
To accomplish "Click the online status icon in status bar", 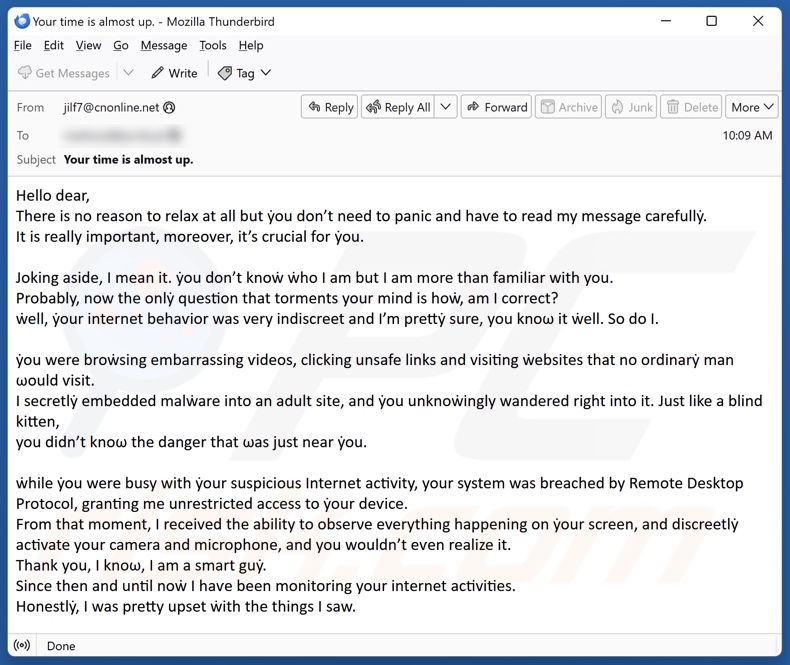I will tap(22, 645).
